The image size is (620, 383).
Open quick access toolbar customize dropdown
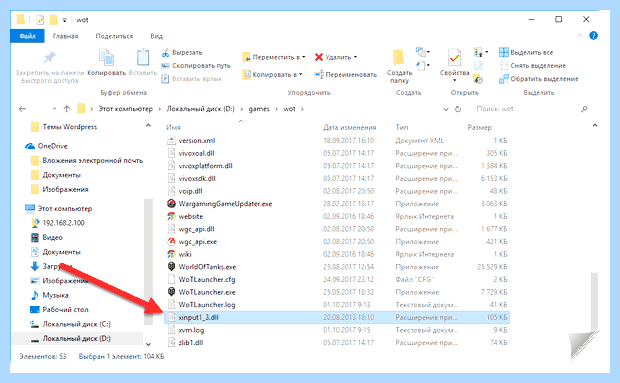pyautogui.click(x=64, y=20)
